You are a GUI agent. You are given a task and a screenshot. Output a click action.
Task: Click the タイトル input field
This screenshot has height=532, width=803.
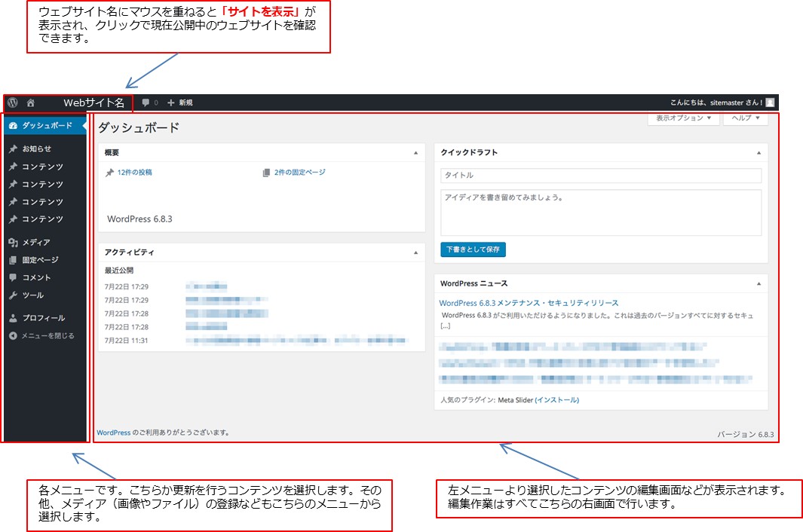click(601, 175)
